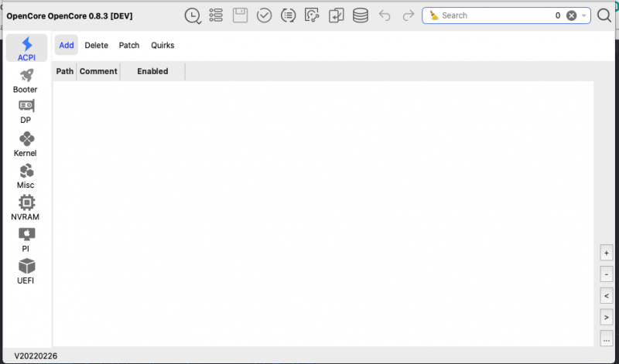Viewport: 619px width, 364px height.
Task: Click the > move button
Action: click(x=607, y=317)
